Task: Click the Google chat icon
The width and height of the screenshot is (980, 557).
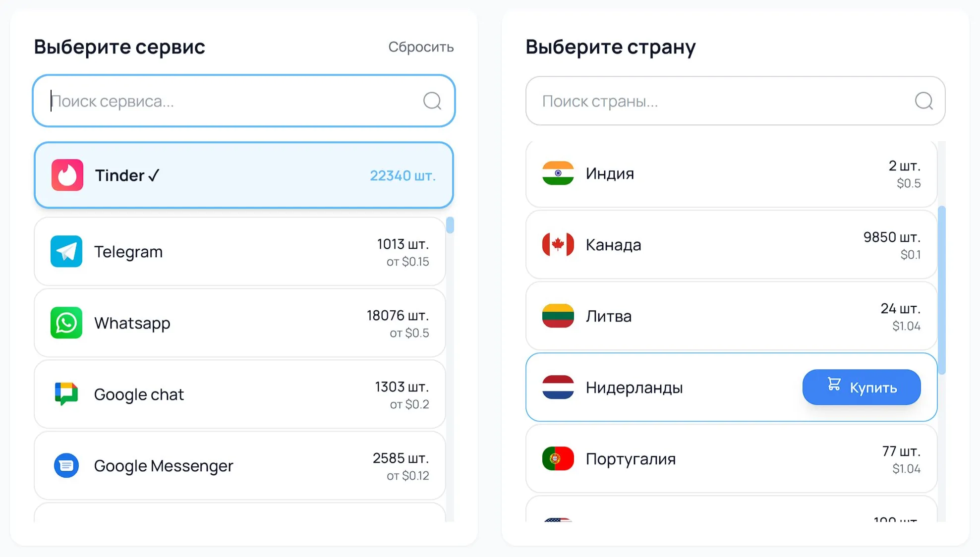Action: point(66,394)
